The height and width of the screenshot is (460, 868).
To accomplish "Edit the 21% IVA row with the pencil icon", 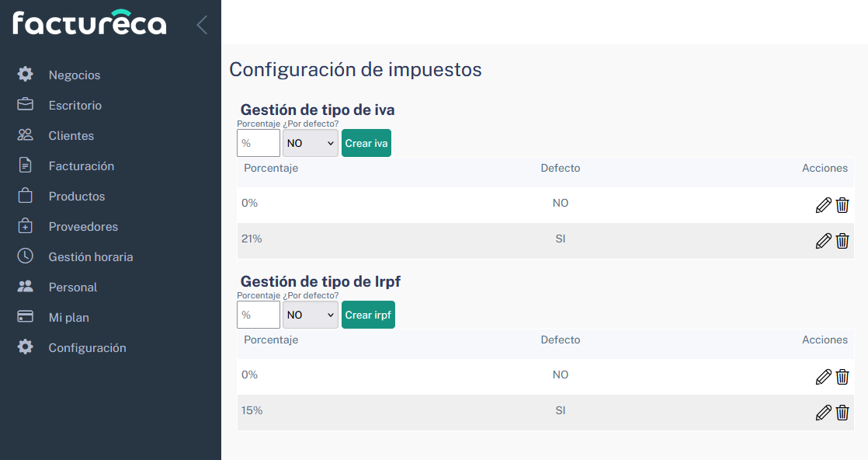I will (x=823, y=241).
